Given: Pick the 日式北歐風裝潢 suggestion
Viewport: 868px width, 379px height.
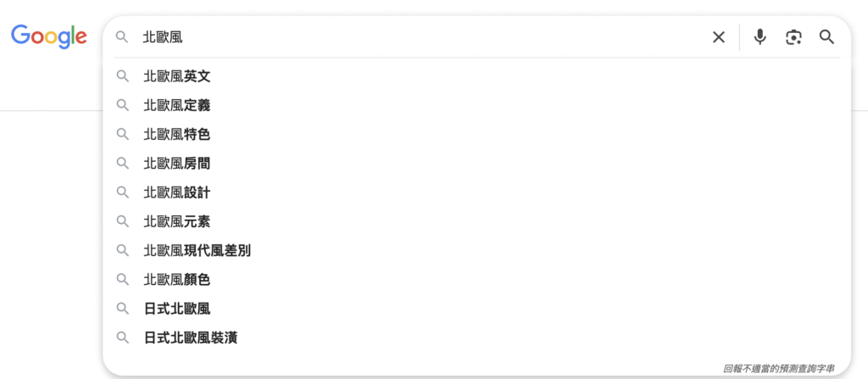Looking at the screenshot, I should point(191,337).
